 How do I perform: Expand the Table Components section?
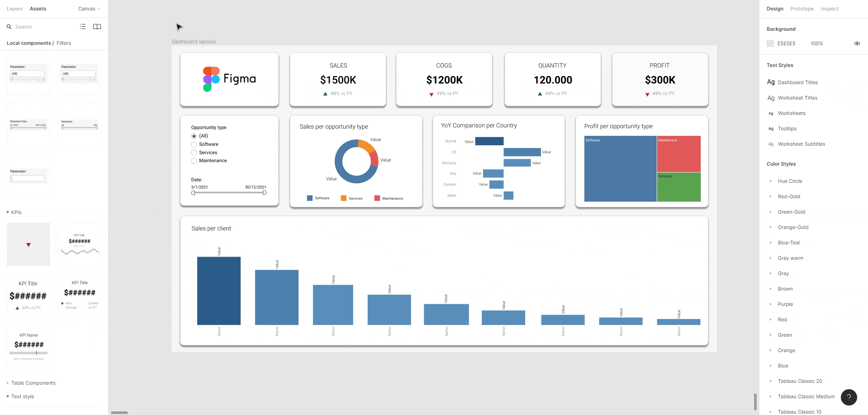(8, 383)
